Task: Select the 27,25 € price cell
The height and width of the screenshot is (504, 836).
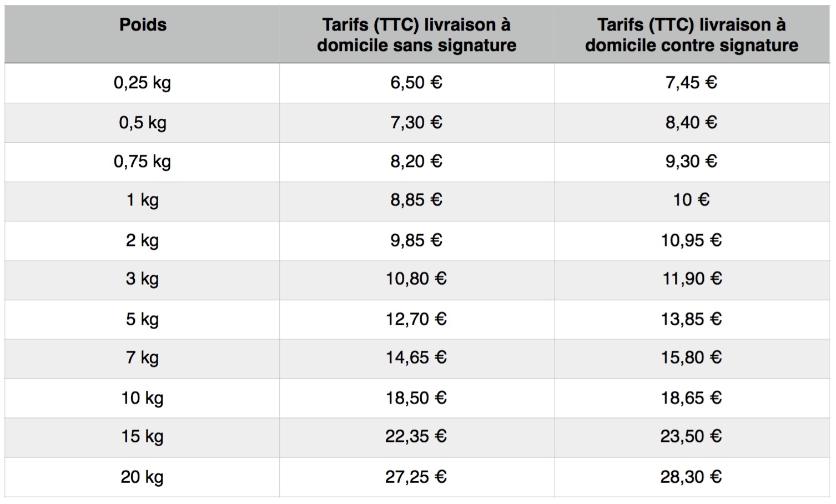Action: 416,477
